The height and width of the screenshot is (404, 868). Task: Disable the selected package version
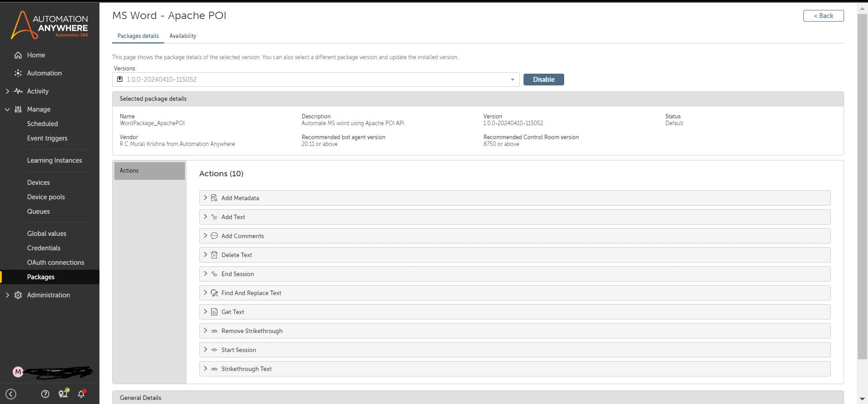543,80
